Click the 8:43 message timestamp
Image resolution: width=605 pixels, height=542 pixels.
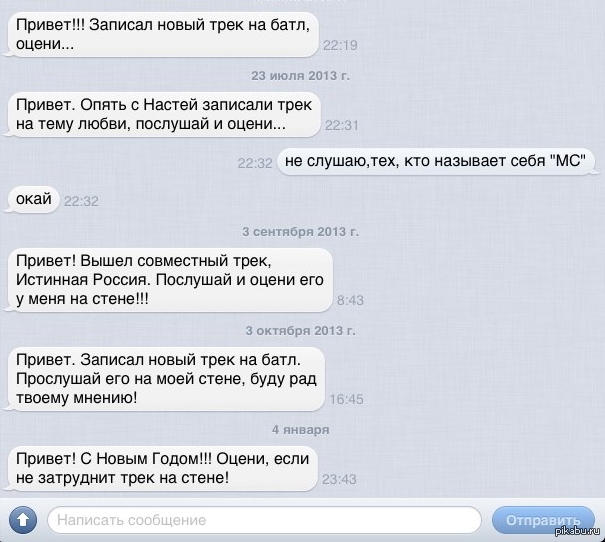[350, 300]
